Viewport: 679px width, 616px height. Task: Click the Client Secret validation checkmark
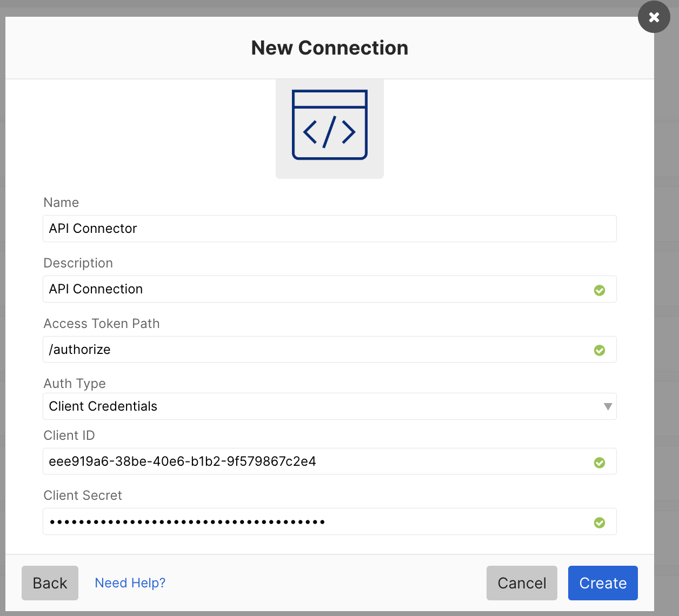599,523
